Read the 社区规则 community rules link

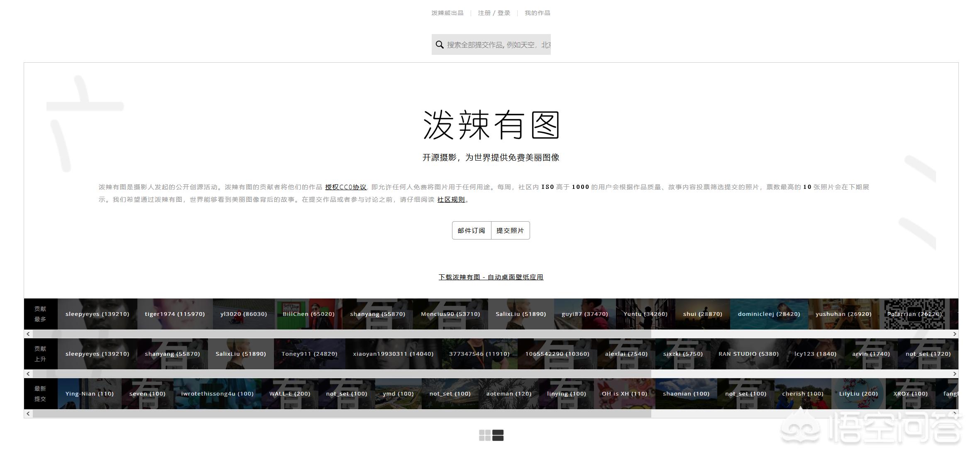(x=451, y=199)
